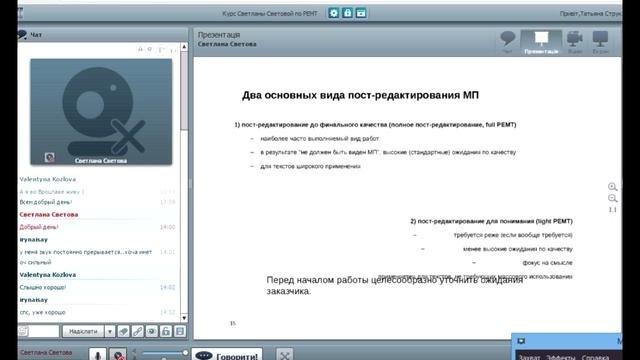
Task: Click the eraser icon in chat toolbar
Action: (123, 331)
